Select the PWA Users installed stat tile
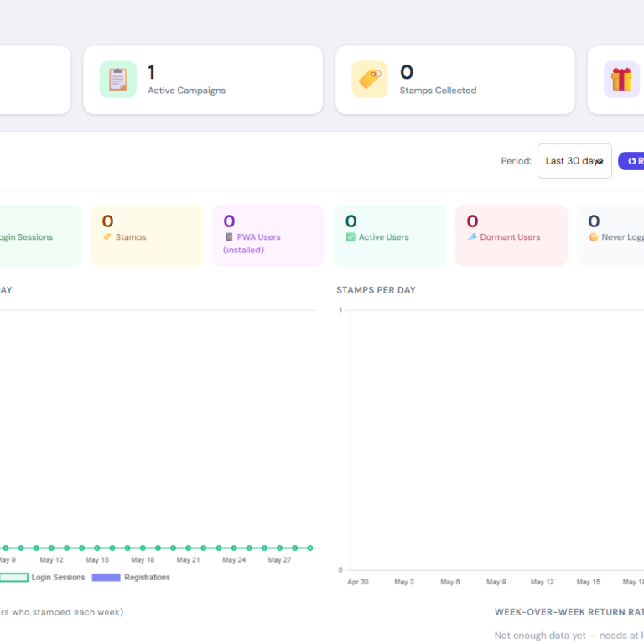The image size is (644, 644). (268, 236)
